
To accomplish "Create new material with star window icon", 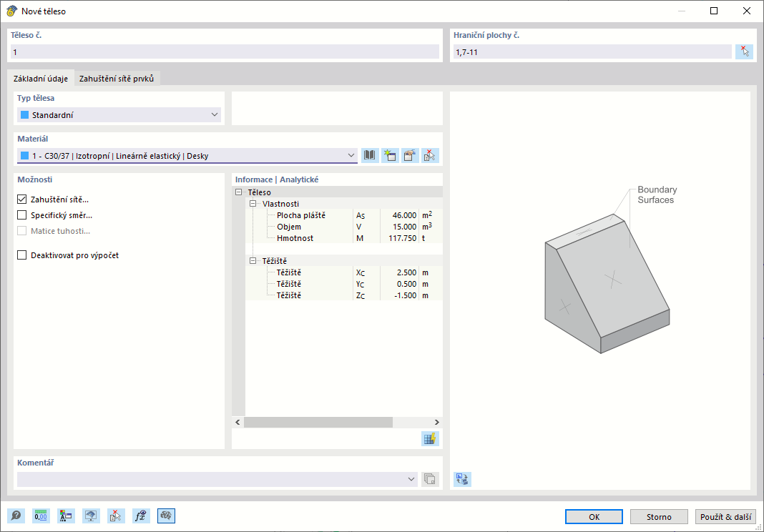I will tap(390, 156).
